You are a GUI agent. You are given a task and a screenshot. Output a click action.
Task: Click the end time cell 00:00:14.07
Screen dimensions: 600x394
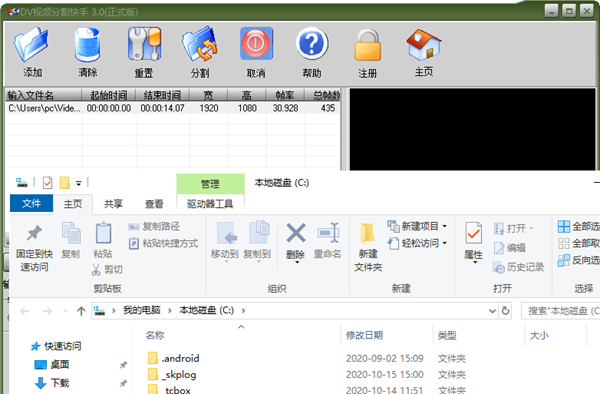click(163, 108)
